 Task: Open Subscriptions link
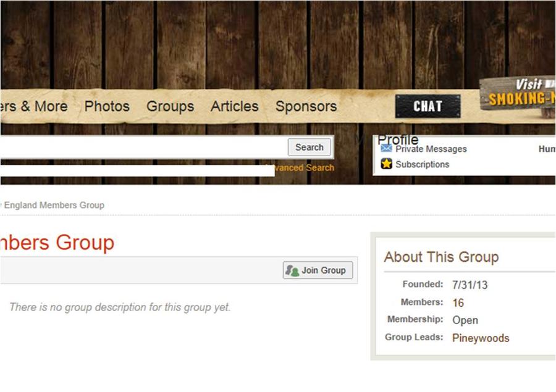coord(423,164)
